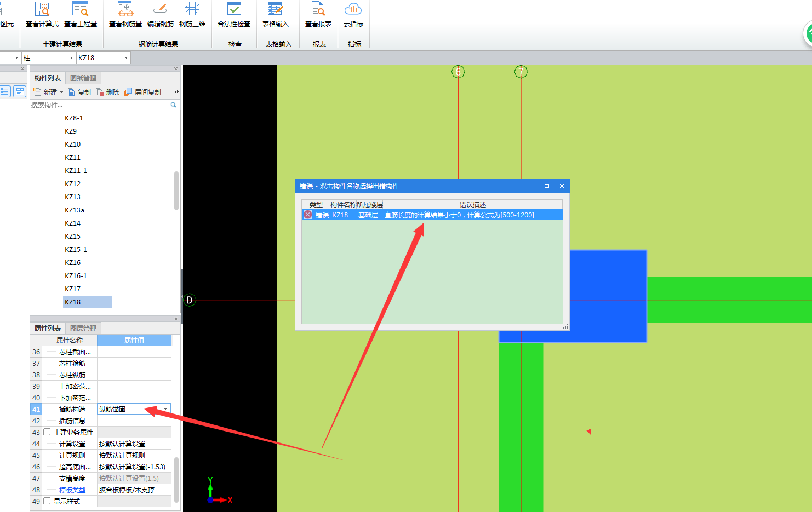Click 插筋信息 property row
The height and width of the screenshot is (512, 812).
coord(101,421)
